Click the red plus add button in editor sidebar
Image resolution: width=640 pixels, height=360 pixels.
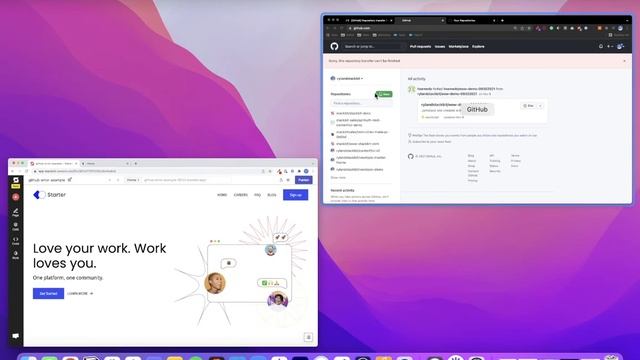click(16, 197)
